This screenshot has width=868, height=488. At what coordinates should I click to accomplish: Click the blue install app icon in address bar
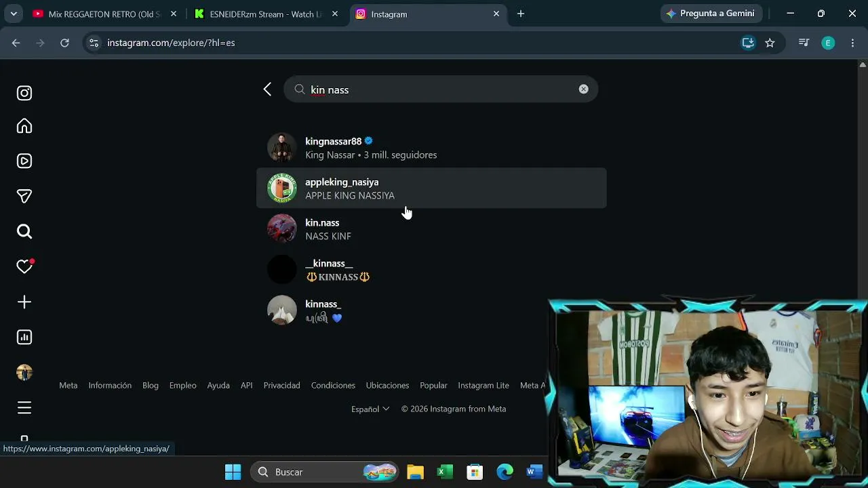pos(748,43)
